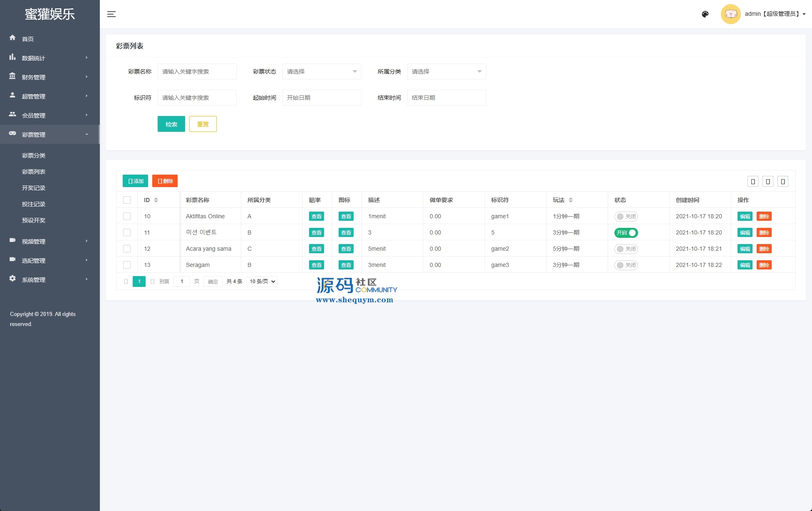
Task: Click the bar chart icon for 数据统计
Action: (x=12, y=57)
